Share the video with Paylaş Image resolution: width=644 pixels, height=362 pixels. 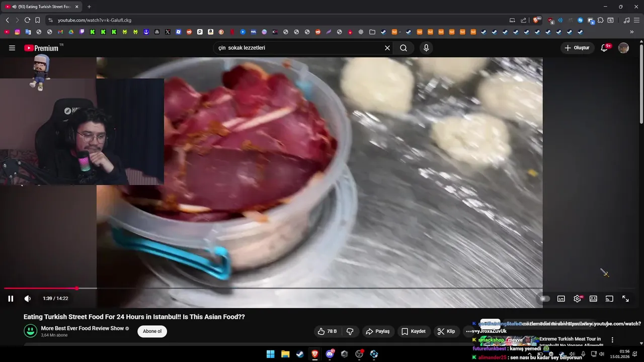[378, 331]
